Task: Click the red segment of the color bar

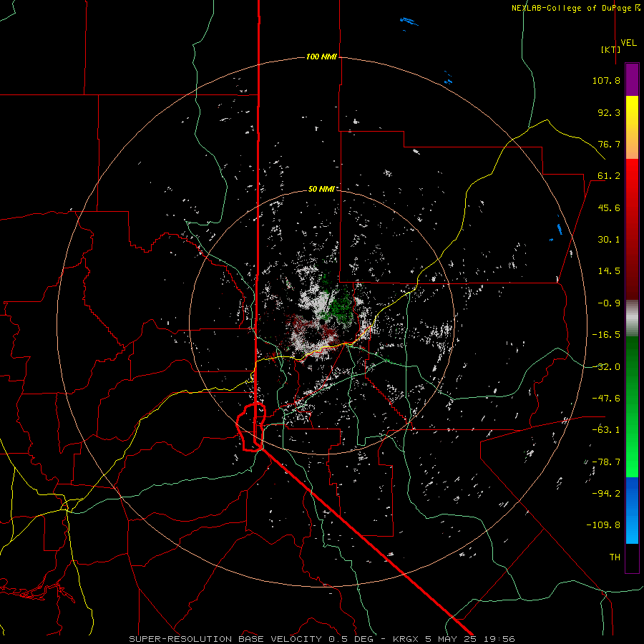Action: pyautogui.click(x=632, y=229)
